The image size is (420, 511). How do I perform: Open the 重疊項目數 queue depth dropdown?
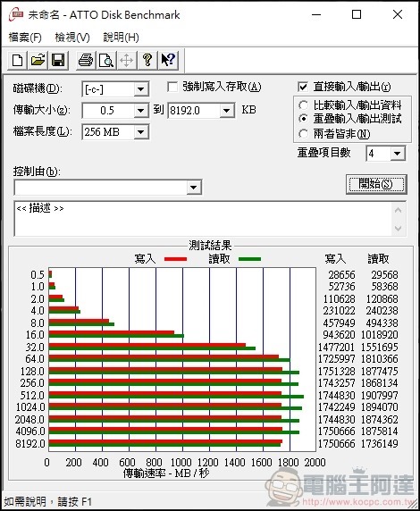[x=398, y=154]
